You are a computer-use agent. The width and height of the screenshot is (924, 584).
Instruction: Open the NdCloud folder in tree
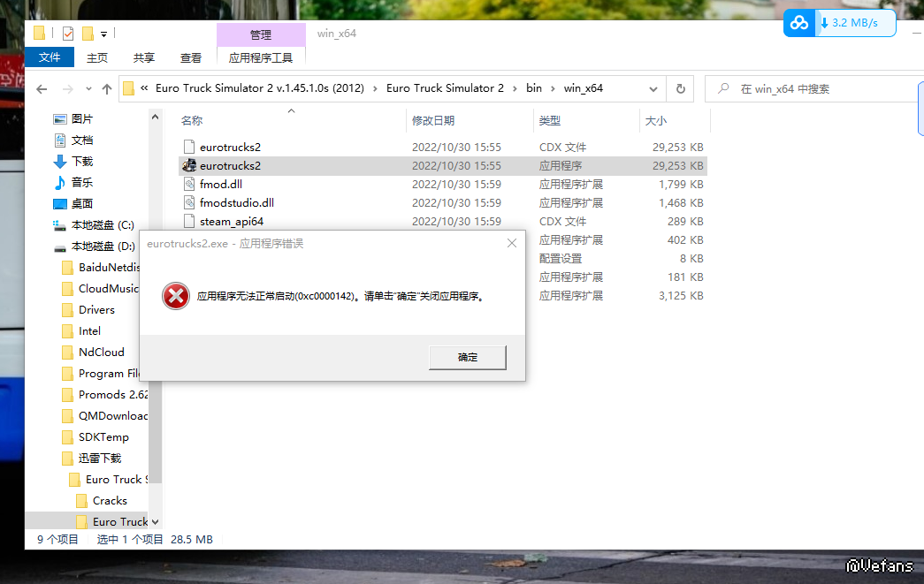pos(102,352)
